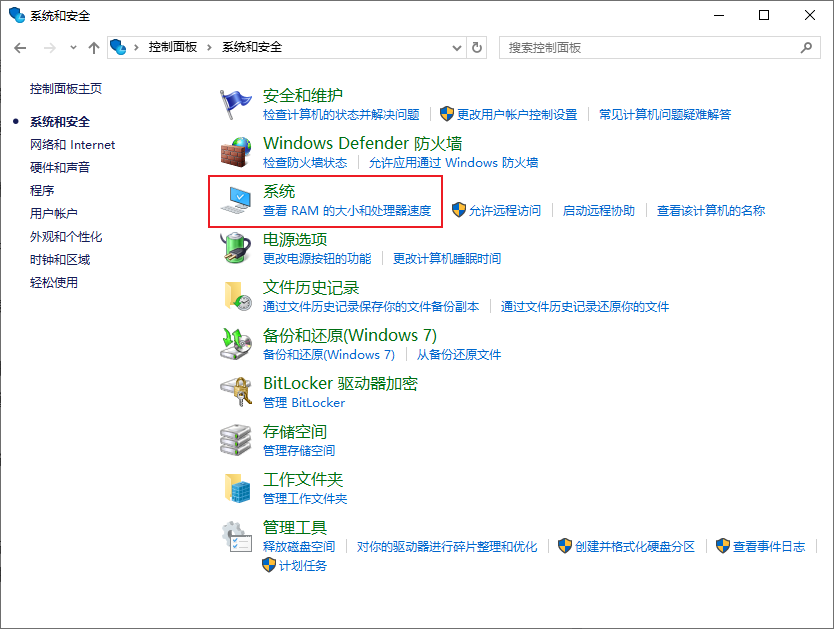Open the 系统 heading link

pos(279,191)
